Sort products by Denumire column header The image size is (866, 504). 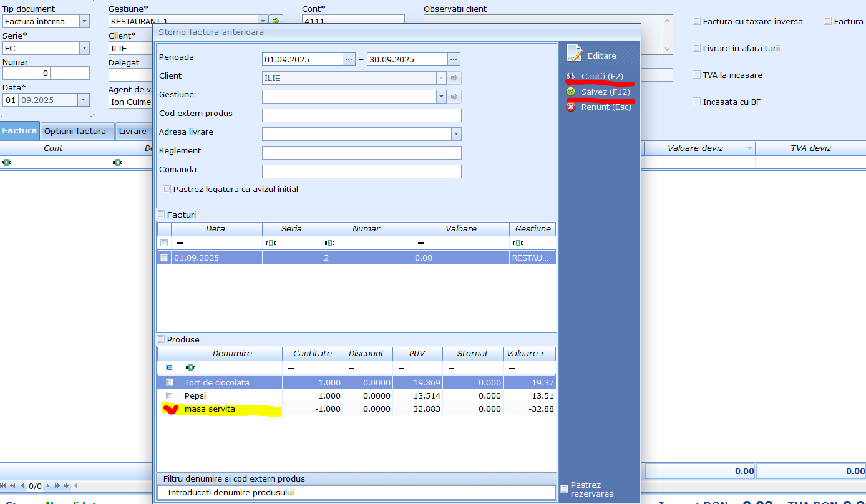point(232,354)
